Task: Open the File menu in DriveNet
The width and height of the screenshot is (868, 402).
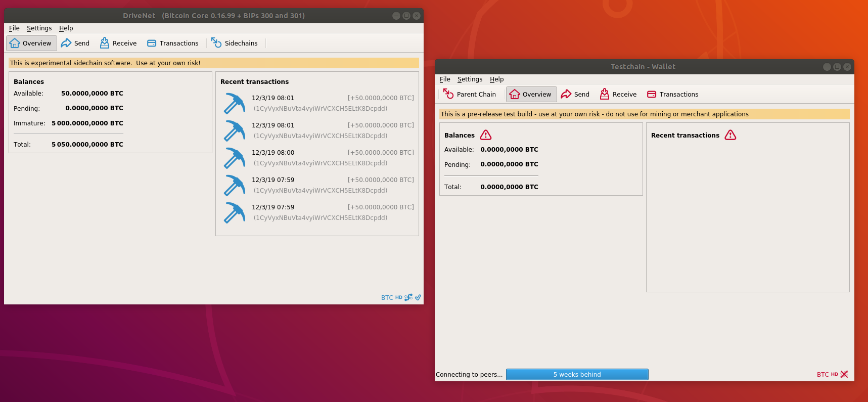Action: point(14,28)
